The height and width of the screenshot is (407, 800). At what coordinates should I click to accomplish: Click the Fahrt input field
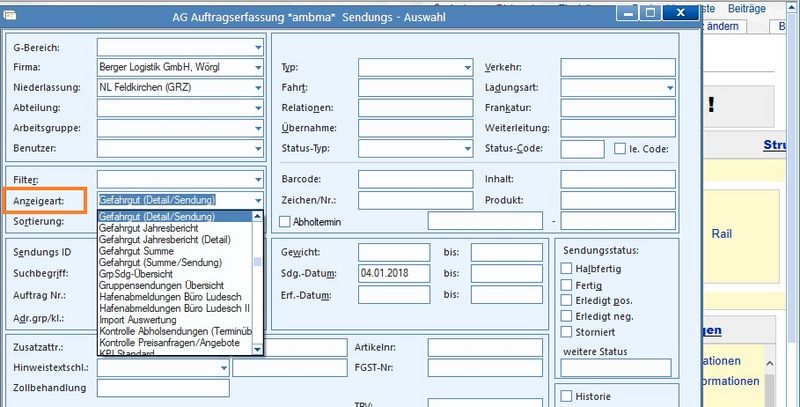416,88
